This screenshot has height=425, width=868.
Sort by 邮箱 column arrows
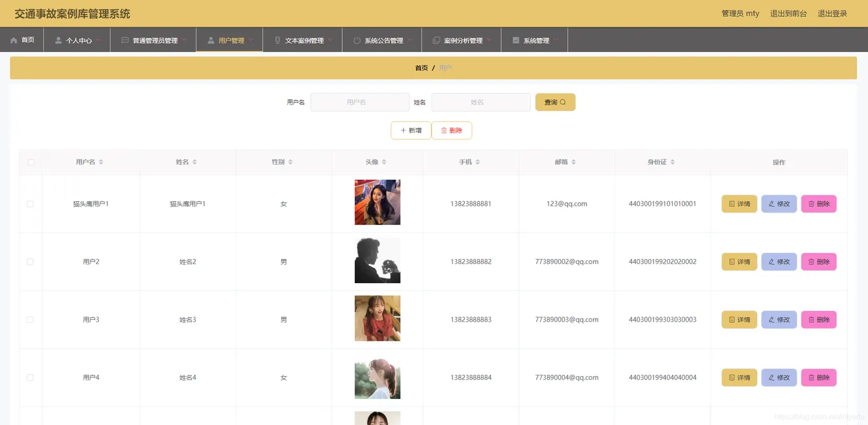coord(573,162)
